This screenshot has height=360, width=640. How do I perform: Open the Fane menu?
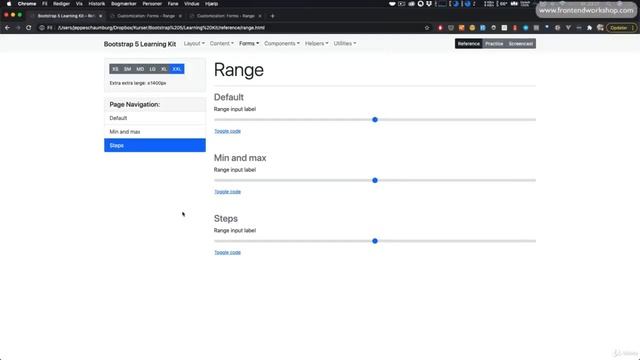coord(173,4)
